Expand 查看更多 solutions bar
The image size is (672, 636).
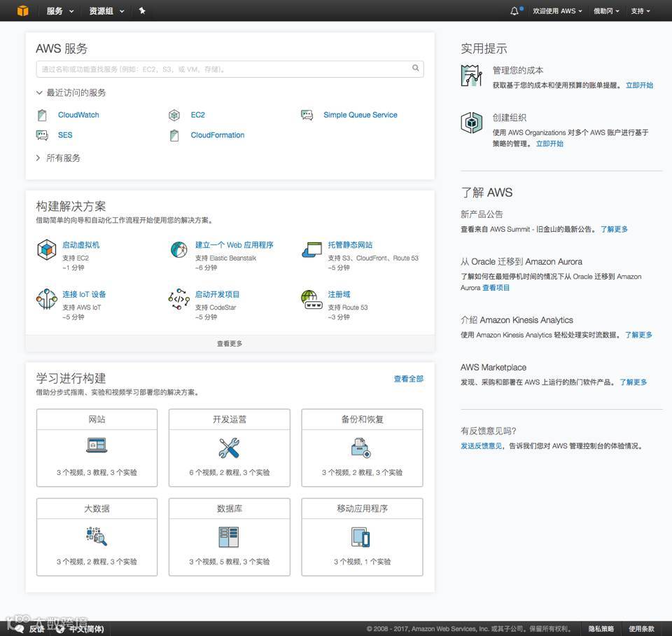coord(230,343)
